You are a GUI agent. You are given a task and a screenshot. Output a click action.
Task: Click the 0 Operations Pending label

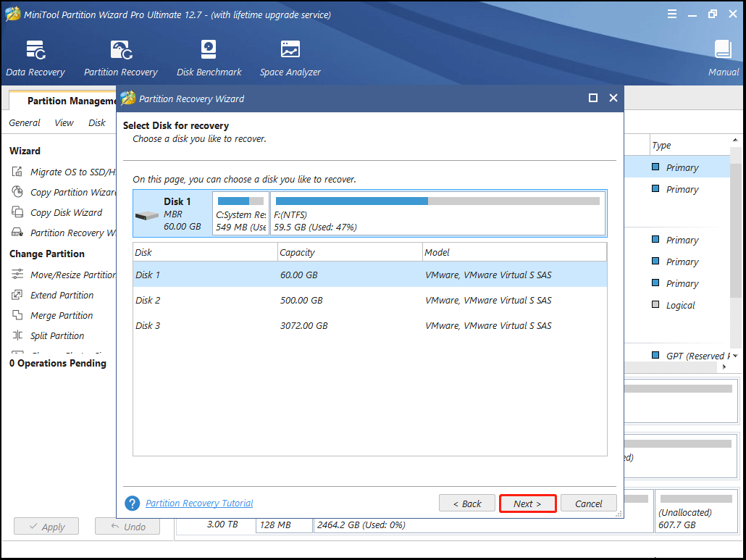click(x=57, y=363)
